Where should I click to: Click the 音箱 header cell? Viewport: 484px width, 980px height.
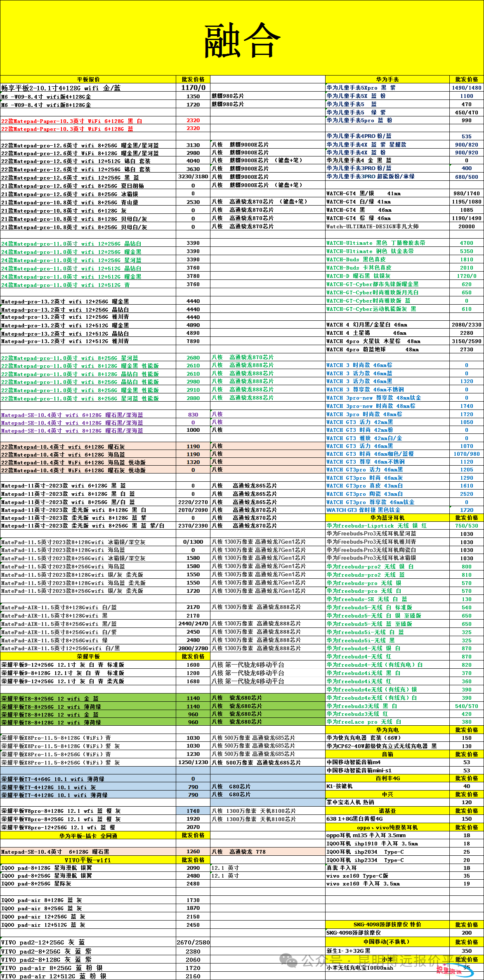click(387, 754)
